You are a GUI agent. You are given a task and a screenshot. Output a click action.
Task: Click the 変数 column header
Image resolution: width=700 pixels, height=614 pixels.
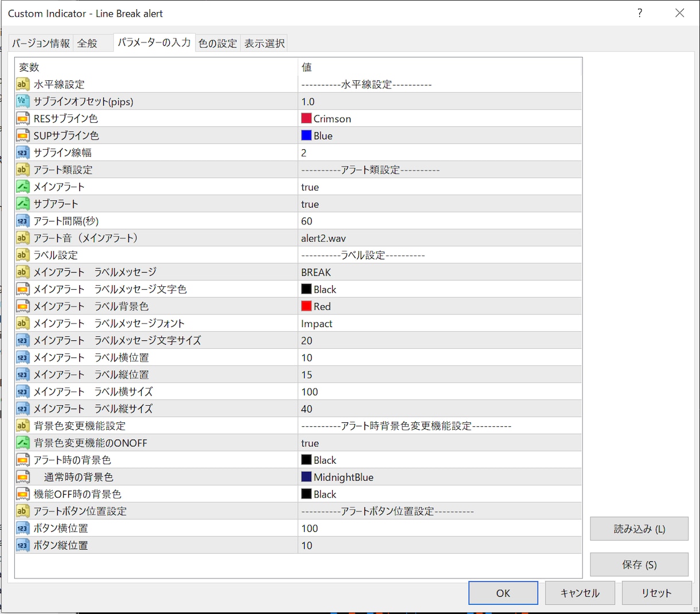156,67
